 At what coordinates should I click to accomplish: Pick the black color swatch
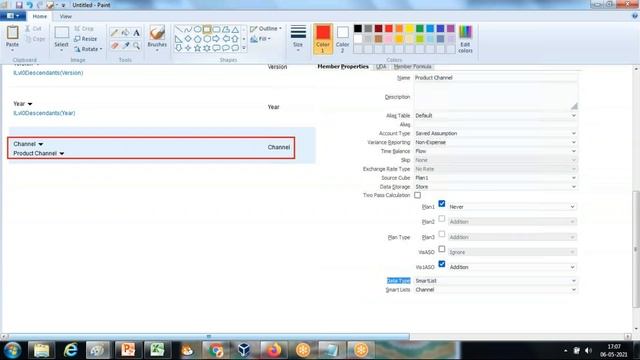(x=358, y=28)
